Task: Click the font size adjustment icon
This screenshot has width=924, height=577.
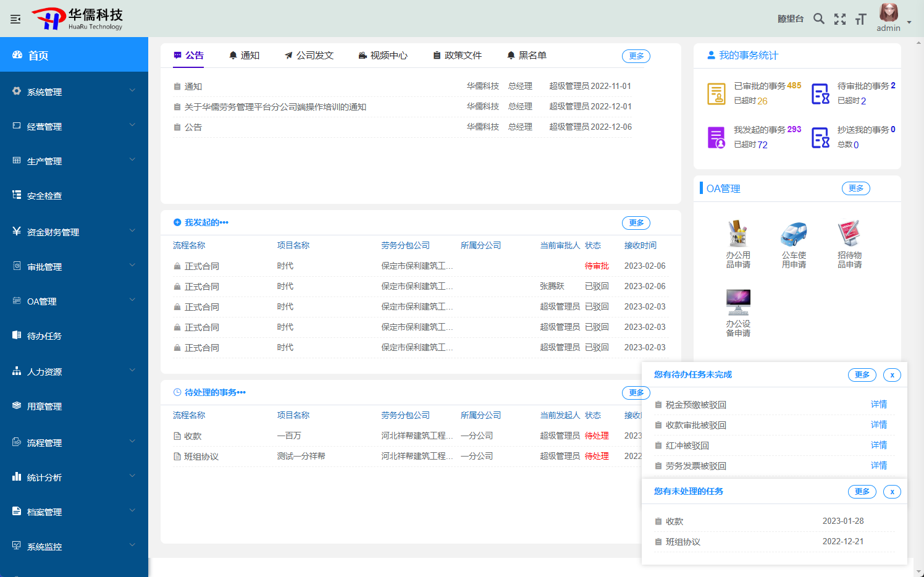Action: [860, 20]
